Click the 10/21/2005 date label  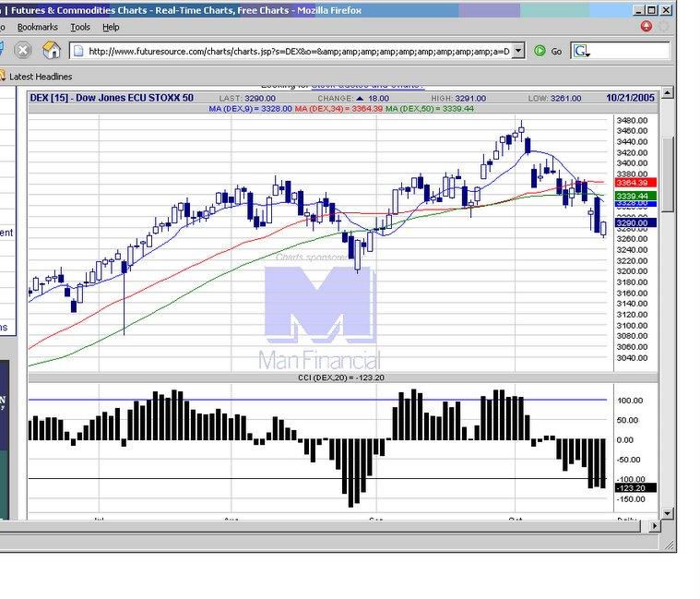pyautogui.click(x=630, y=98)
